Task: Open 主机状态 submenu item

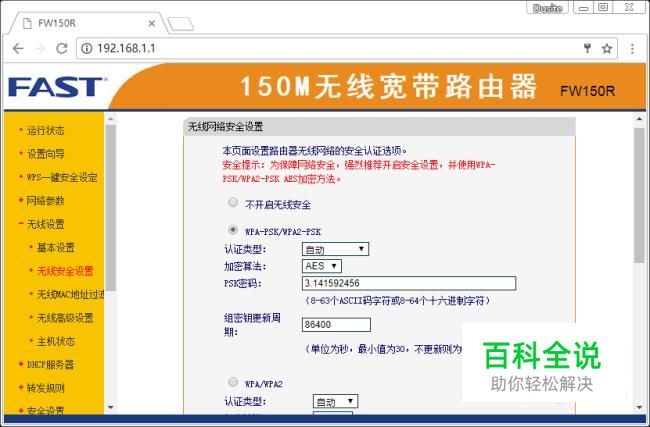Action: 56,341
